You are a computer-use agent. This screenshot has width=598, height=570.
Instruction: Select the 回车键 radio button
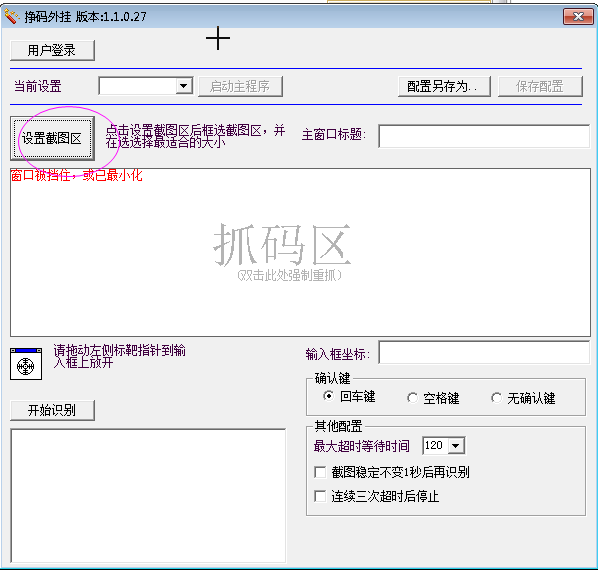pyautogui.click(x=328, y=396)
